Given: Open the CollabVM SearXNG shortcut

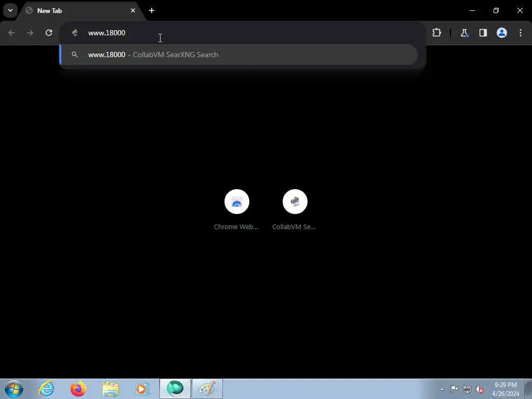Looking at the screenshot, I should pos(295,202).
